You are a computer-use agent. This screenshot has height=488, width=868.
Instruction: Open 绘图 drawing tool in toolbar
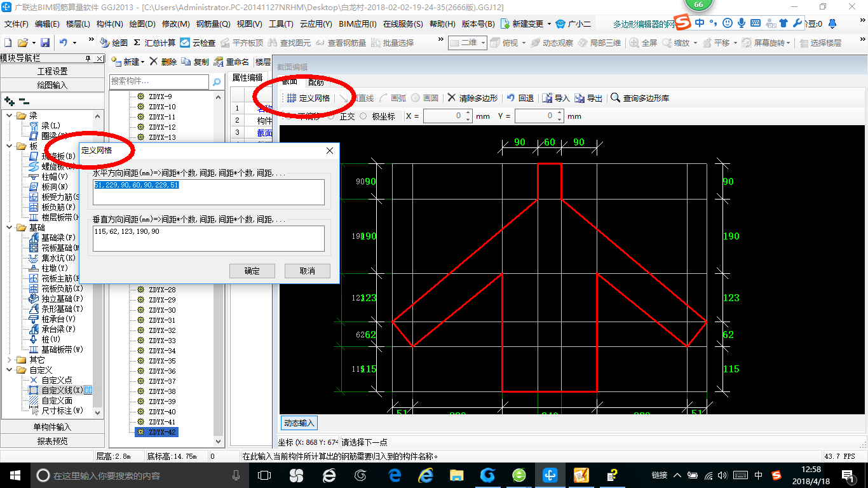[x=114, y=43]
